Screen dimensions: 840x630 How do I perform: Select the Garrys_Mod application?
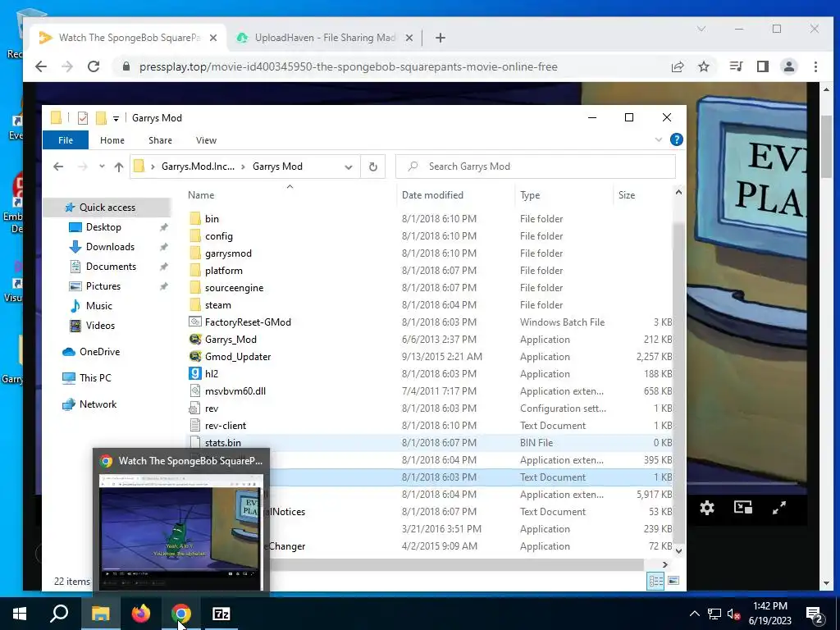tap(231, 339)
